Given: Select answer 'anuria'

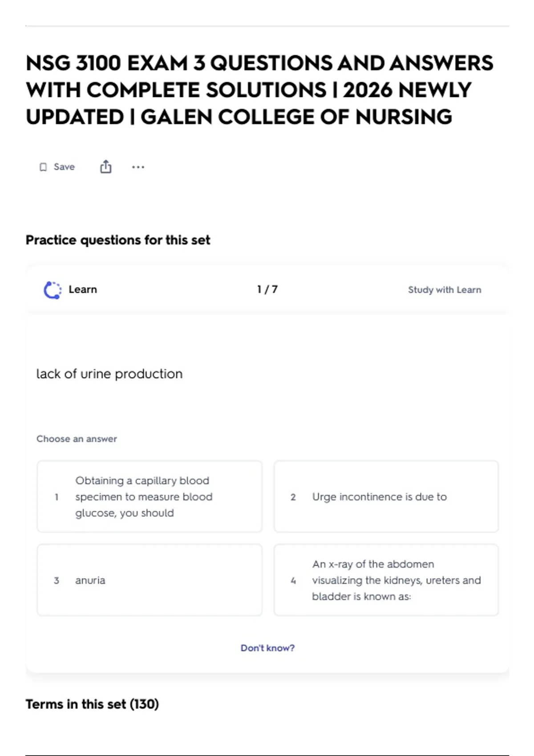Looking at the screenshot, I should coord(150,580).
